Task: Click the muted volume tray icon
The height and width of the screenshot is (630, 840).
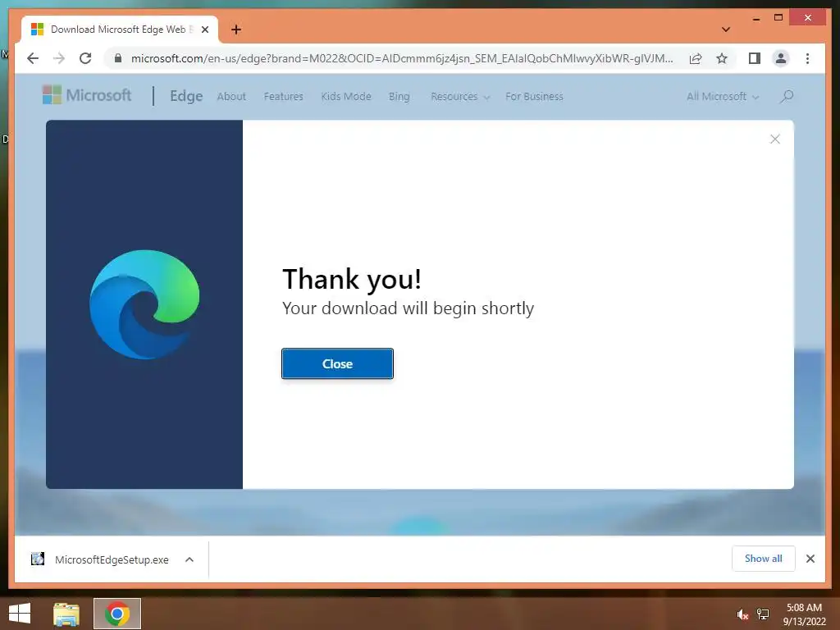Action: (x=742, y=614)
